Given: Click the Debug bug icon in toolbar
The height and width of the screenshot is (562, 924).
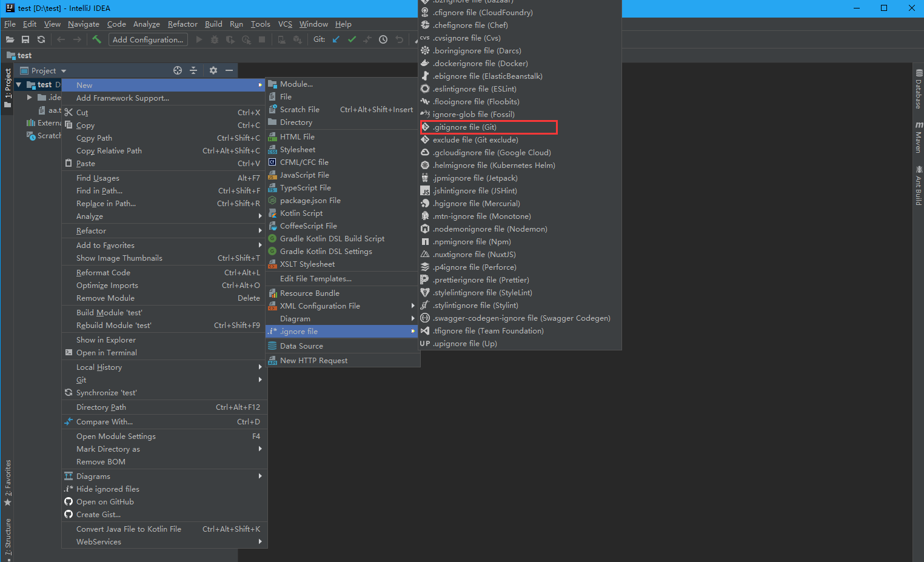Looking at the screenshot, I should (x=215, y=39).
